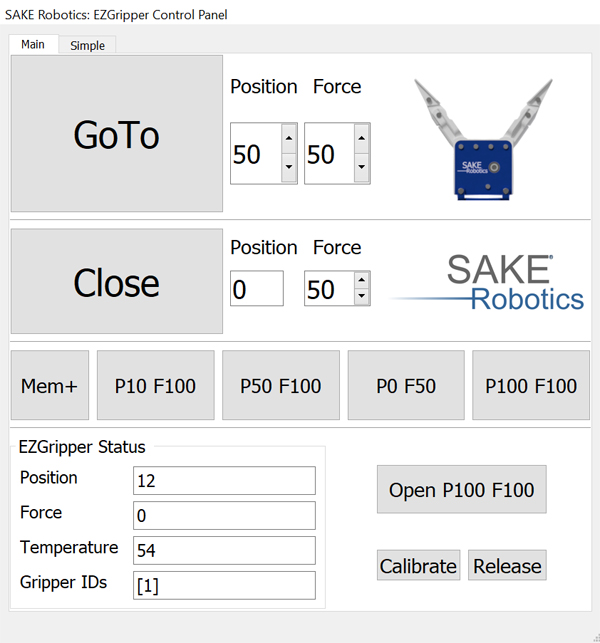
Task: Increase the GoTo Position value
Action: (289, 139)
